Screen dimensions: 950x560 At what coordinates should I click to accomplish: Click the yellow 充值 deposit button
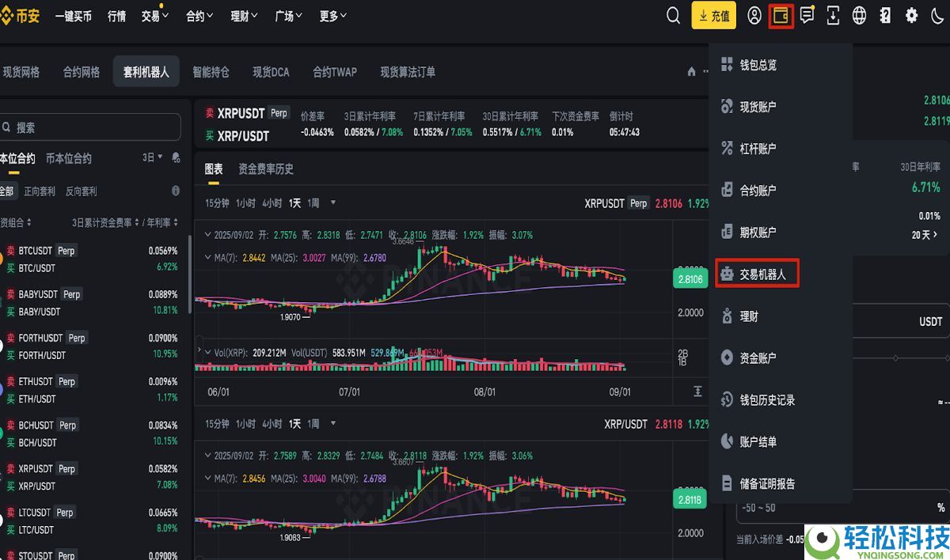[713, 15]
